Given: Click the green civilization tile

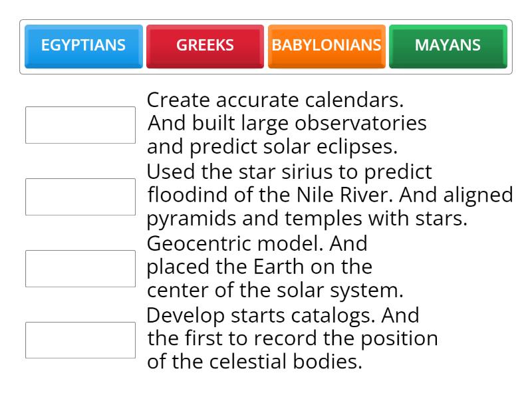Looking at the screenshot, I should [448, 45].
